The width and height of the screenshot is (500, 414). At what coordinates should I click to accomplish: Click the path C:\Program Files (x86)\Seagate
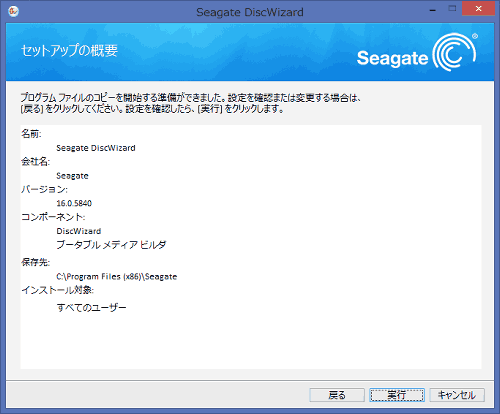coord(117,276)
